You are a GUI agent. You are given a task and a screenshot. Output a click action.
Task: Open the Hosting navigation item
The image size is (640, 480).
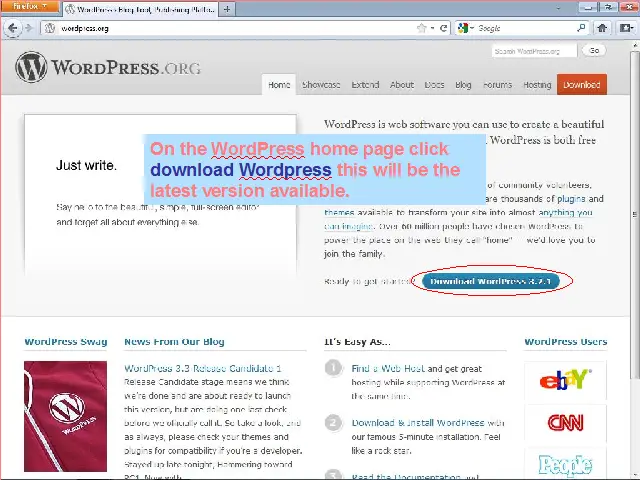537,84
